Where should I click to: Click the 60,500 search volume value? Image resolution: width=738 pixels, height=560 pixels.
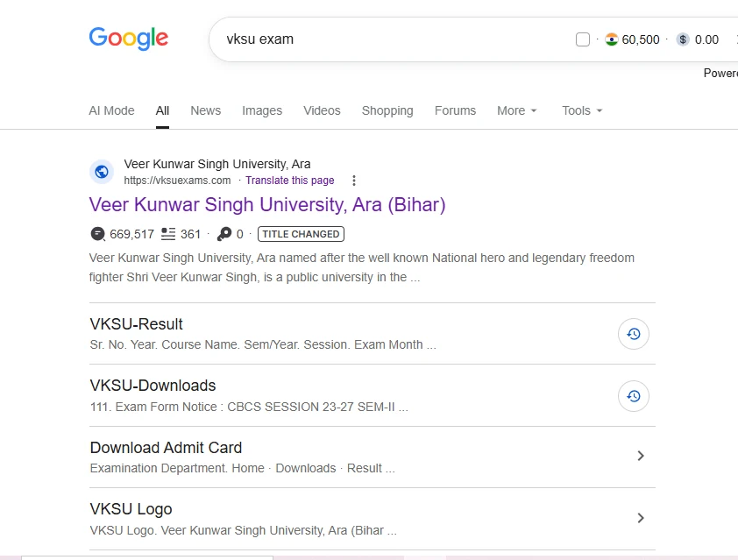pos(641,39)
